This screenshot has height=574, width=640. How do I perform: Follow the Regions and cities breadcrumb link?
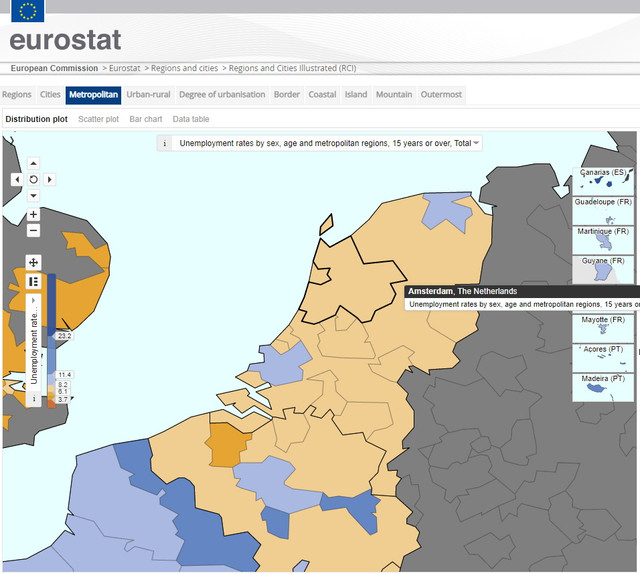point(184,68)
